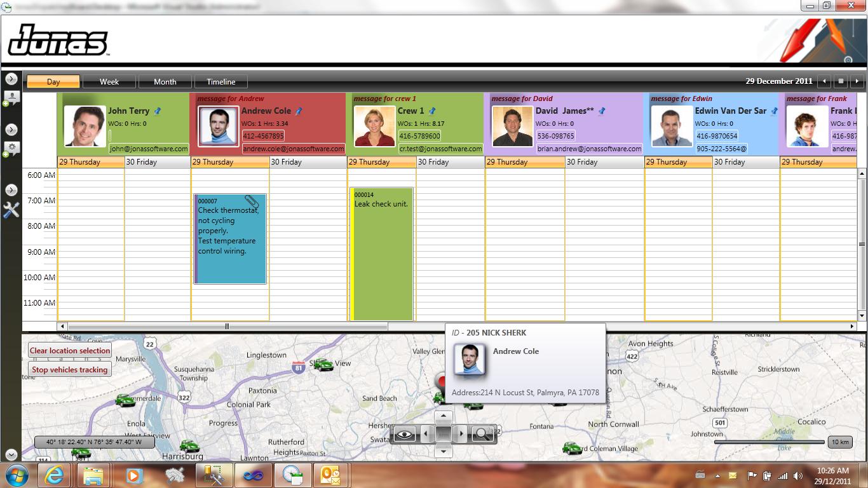Click phone number 905-222-5564@ for Edwin

[721, 149]
